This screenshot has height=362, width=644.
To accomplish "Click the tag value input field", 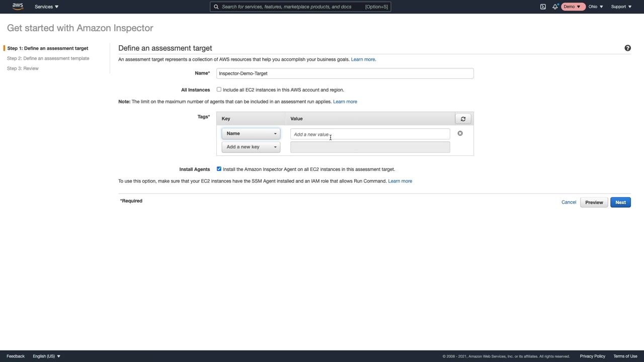I will pos(370,134).
